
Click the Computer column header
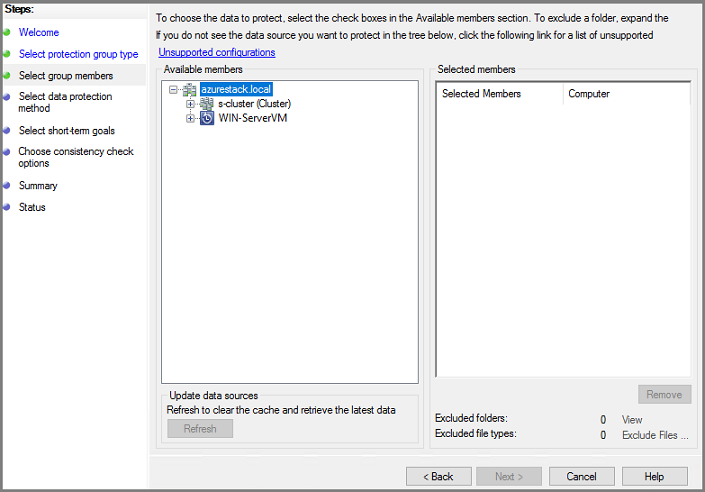click(x=627, y=94)
